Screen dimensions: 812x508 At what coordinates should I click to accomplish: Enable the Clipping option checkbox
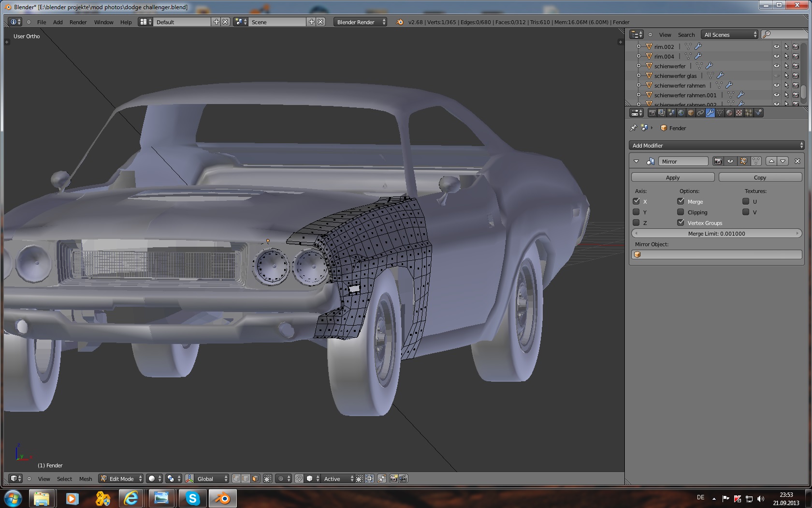pyautogui.click(x=681, y=212)
